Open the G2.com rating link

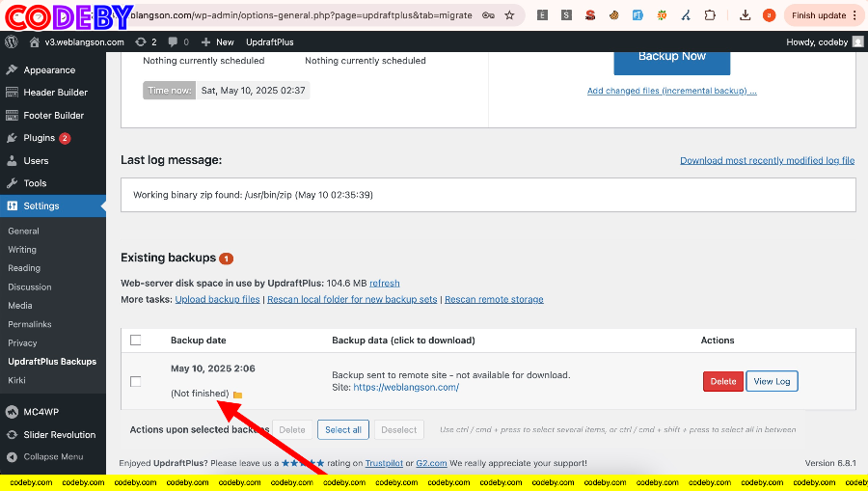pos(431,463)
